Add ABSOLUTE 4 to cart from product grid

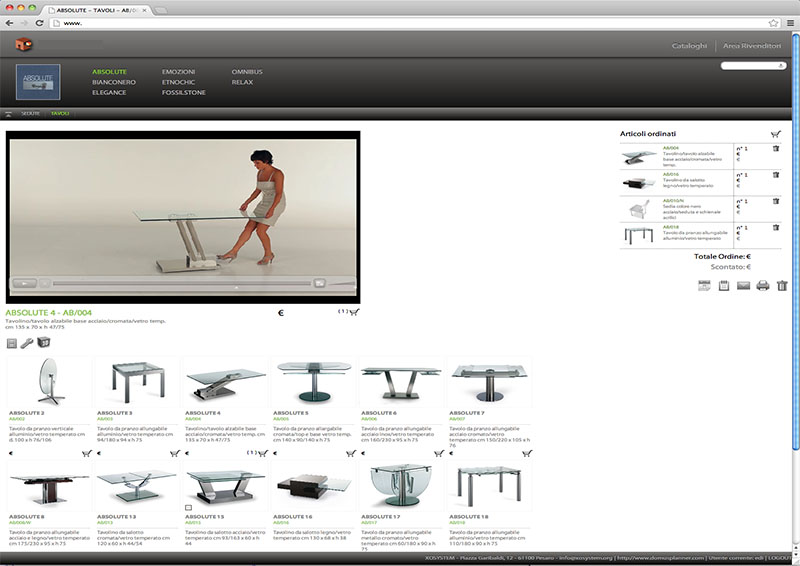click(x=263, y=453)
